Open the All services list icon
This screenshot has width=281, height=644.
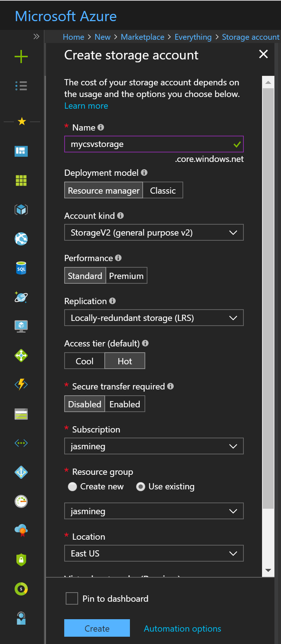coord(21,86)
